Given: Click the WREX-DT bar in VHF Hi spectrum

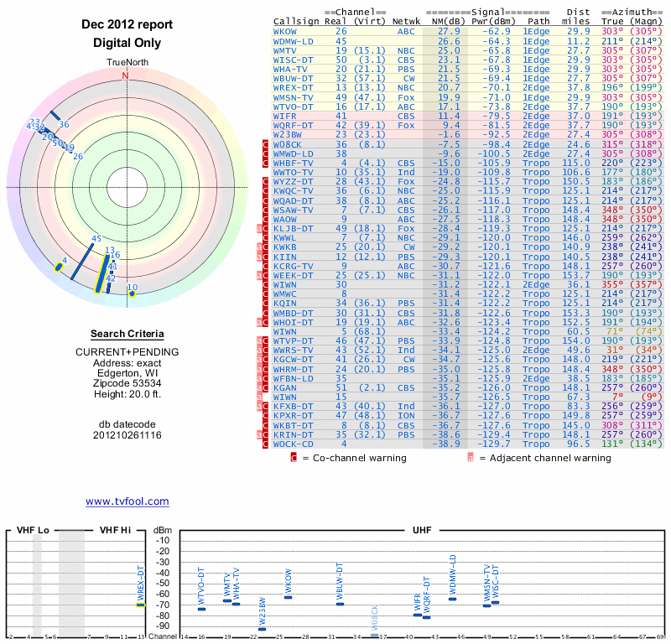Looking at the screenshot, I should tap(141, 604).
